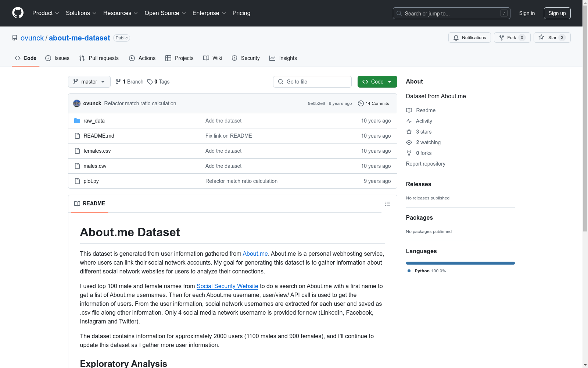Switch to the Pull requests tab

[99, 58]
